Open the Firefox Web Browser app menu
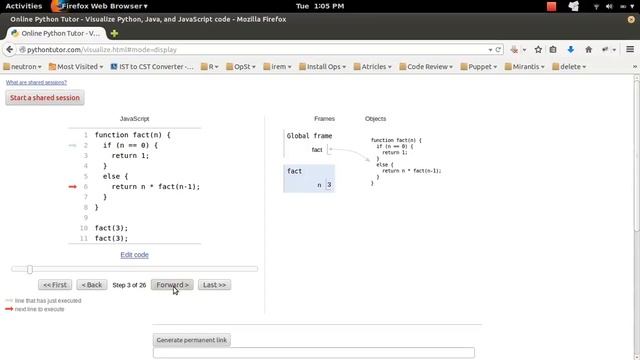Image resolution: width=640 pixels, height=360 pixels. (100, 6)
